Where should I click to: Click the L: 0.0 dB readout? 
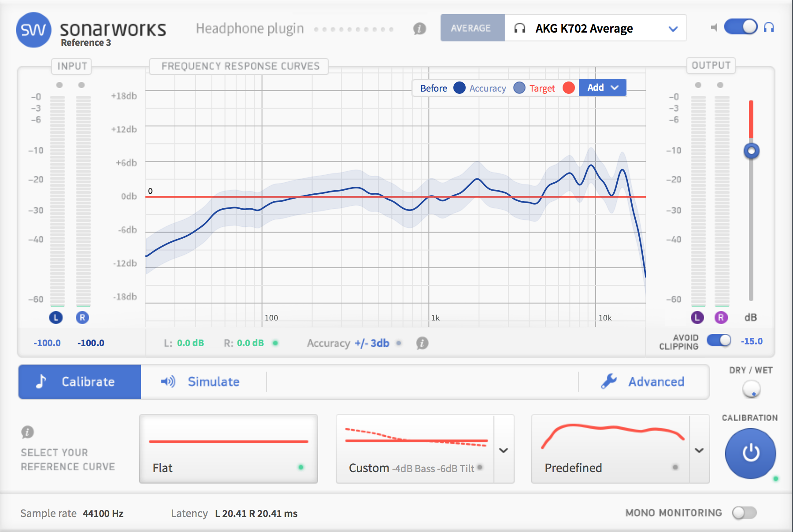[x=184, y=343]
